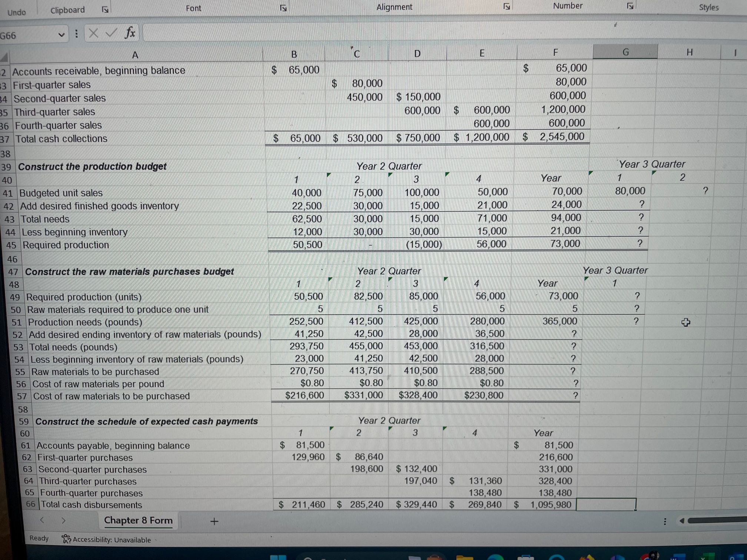747x560 pixels.
Task: Click the Insert Function fx icon
Action: click(130, 33)
